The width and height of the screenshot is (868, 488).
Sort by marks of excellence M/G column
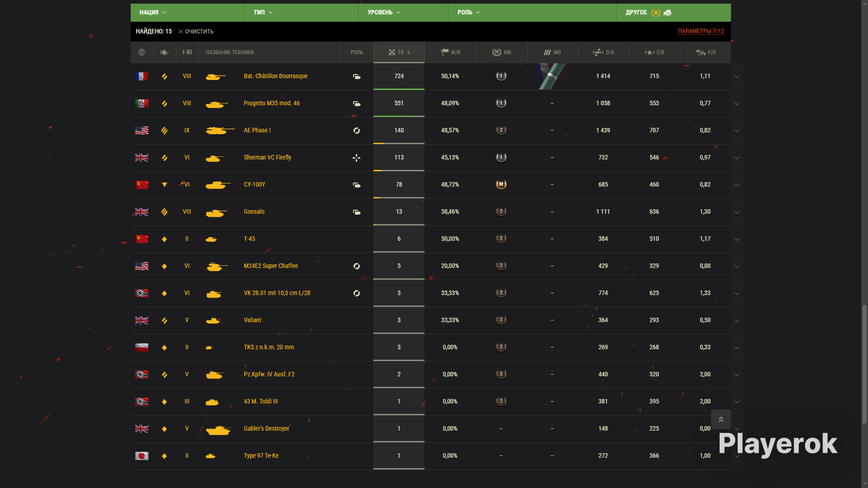point(552,52)
